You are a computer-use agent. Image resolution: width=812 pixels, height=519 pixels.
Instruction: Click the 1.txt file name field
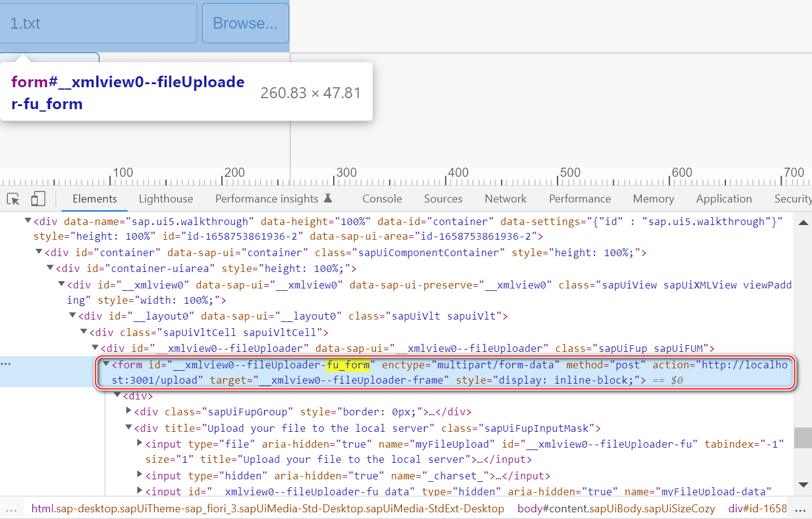98,23
